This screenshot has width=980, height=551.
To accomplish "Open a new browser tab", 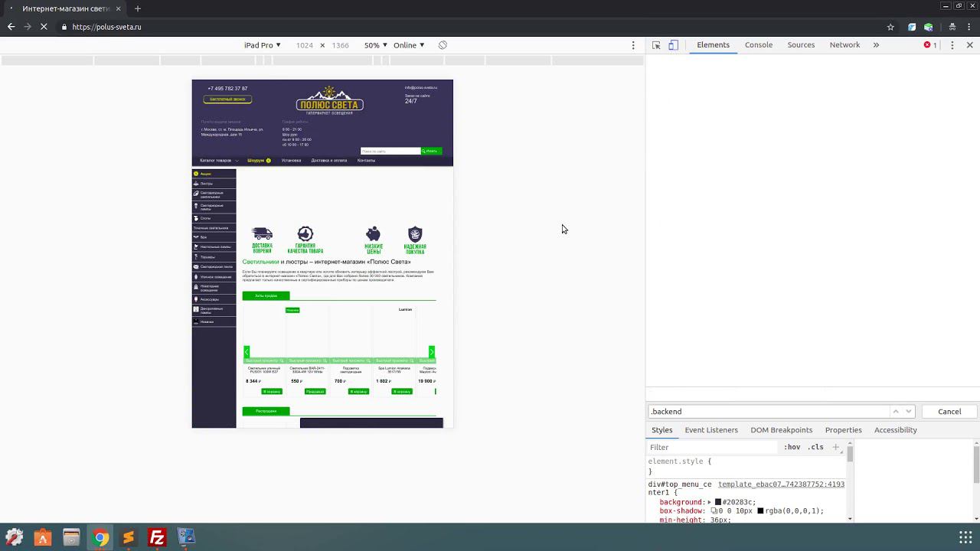I will tap(138, 8).
